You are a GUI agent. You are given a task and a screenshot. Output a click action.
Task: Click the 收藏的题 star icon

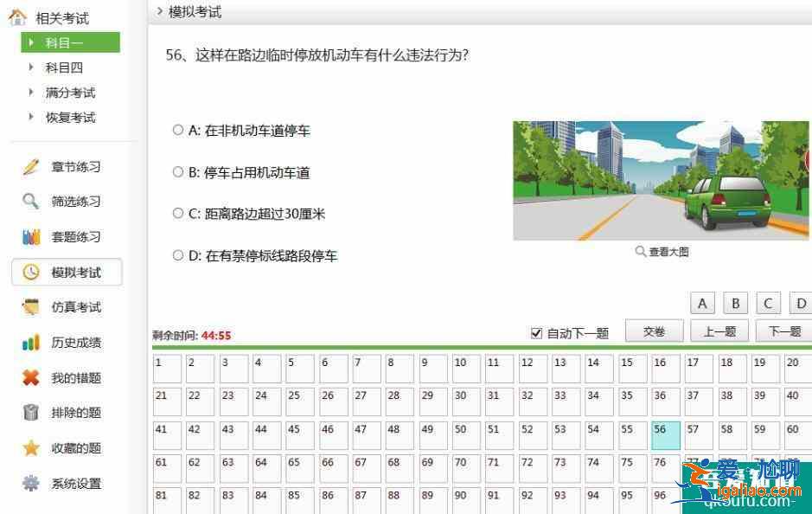coord(31,449)
